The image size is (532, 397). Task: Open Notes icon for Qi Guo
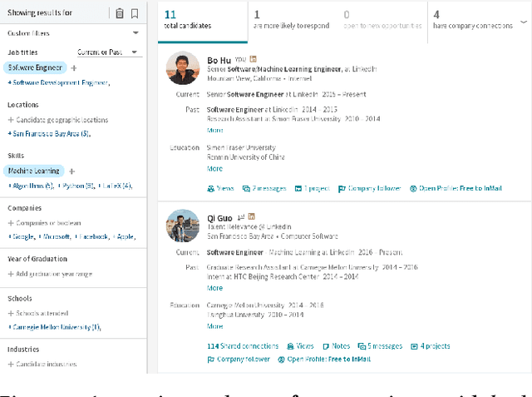pos(337,345)
